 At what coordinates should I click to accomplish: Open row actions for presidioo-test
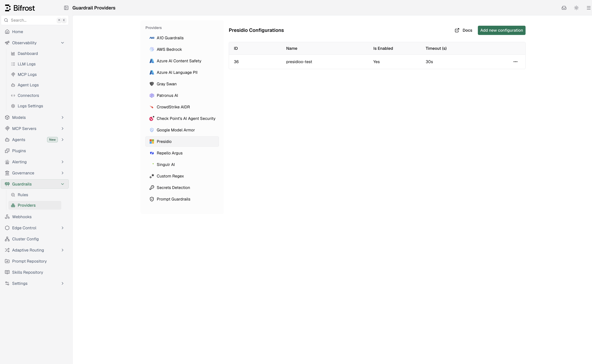[x=515, y=62]
